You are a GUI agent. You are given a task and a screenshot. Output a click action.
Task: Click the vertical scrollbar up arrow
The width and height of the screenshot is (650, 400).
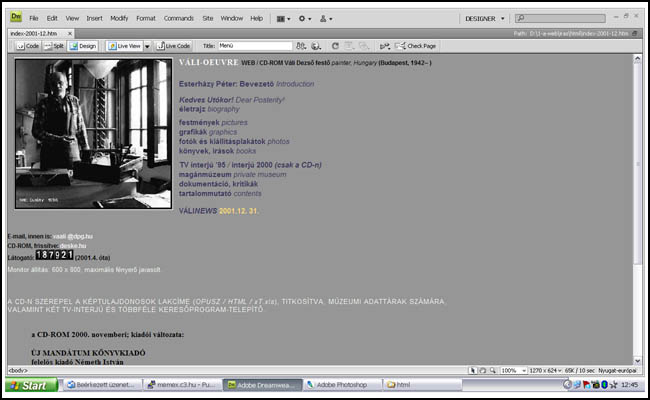point(638,59)
